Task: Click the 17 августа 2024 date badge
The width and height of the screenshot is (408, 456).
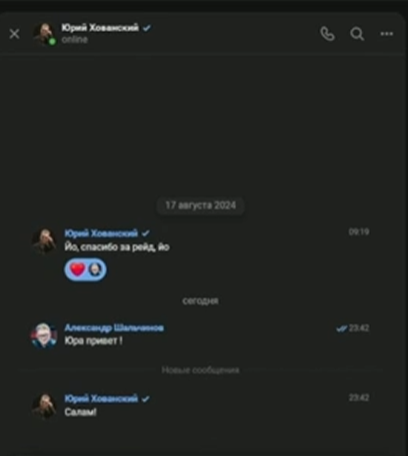Action: tap(201, 205)
